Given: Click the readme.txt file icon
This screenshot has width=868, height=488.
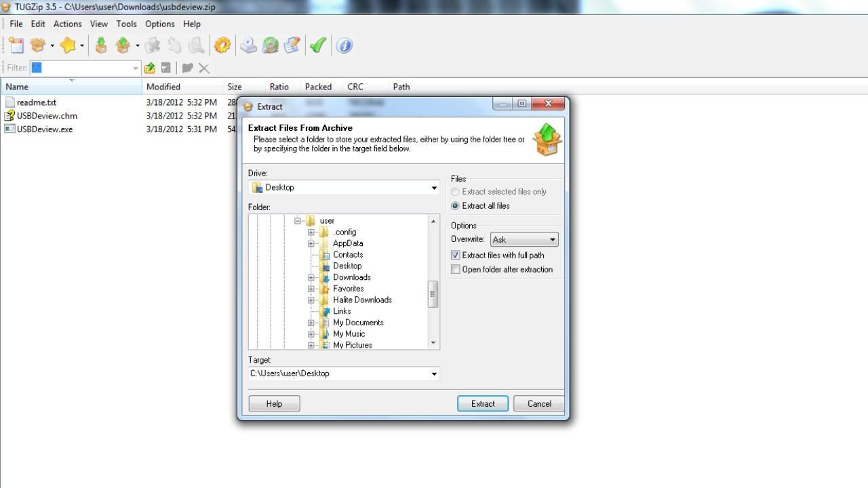Looking at the screenshot, I should point(9,102).
